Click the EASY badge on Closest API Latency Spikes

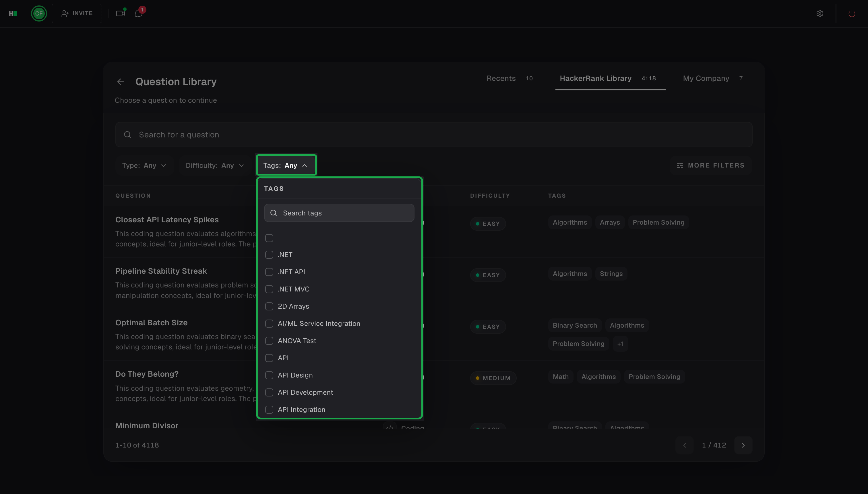click(488, 224)
